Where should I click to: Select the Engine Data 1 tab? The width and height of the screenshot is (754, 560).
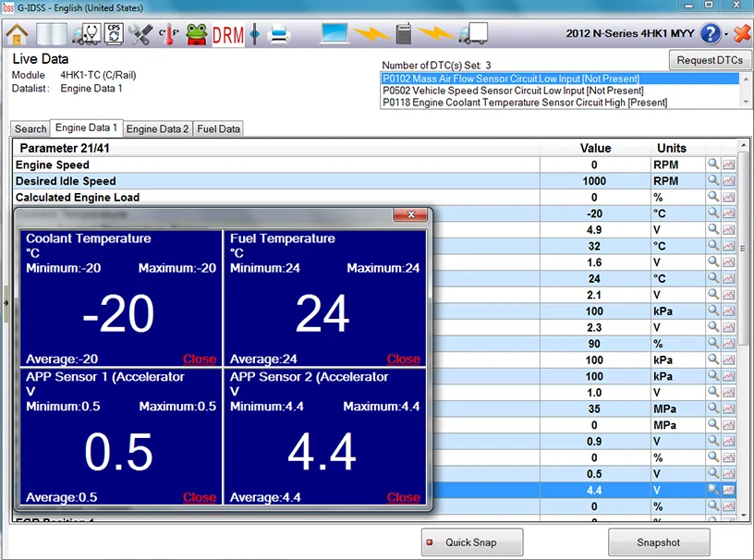(x=87, y=128)
